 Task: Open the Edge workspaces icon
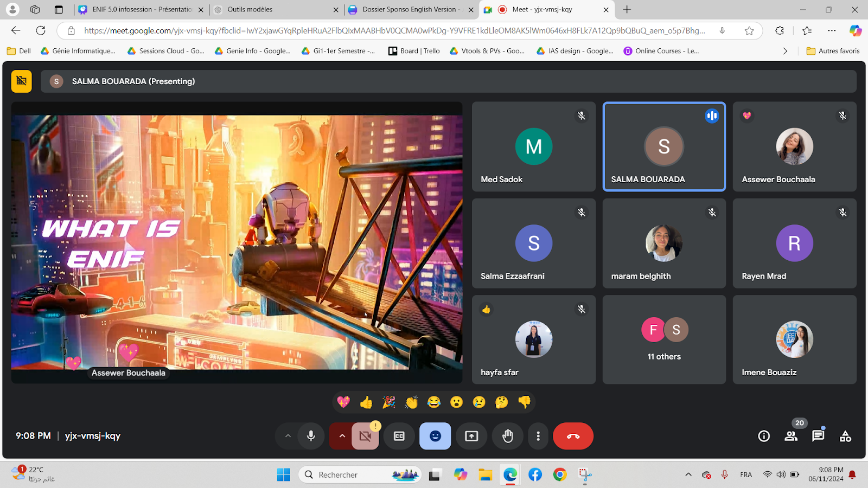35,9
